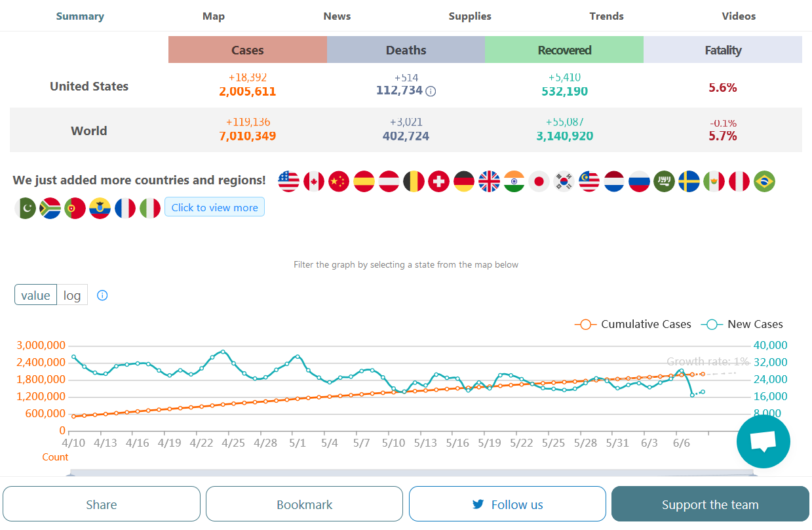Select the Brazil flag icon

(x=764, y=181)
